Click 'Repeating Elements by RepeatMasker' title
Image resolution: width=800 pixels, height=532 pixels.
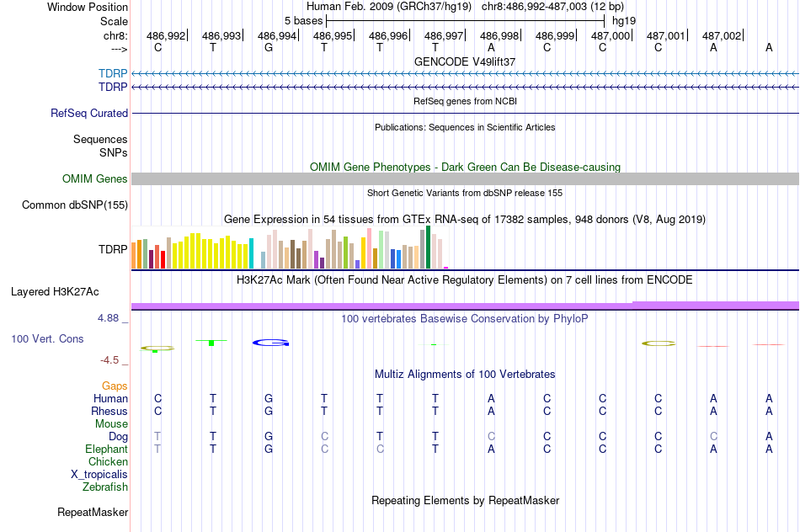[466, 501]
